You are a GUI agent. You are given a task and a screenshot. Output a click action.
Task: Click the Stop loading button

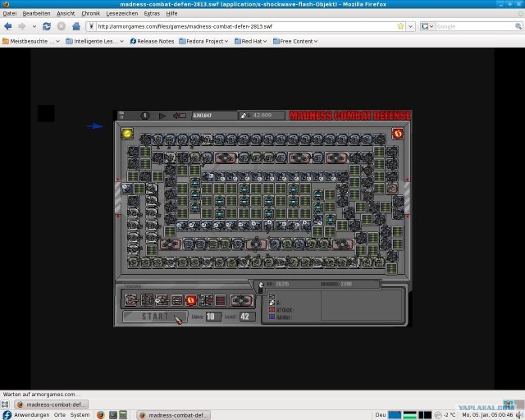[62, 26]
